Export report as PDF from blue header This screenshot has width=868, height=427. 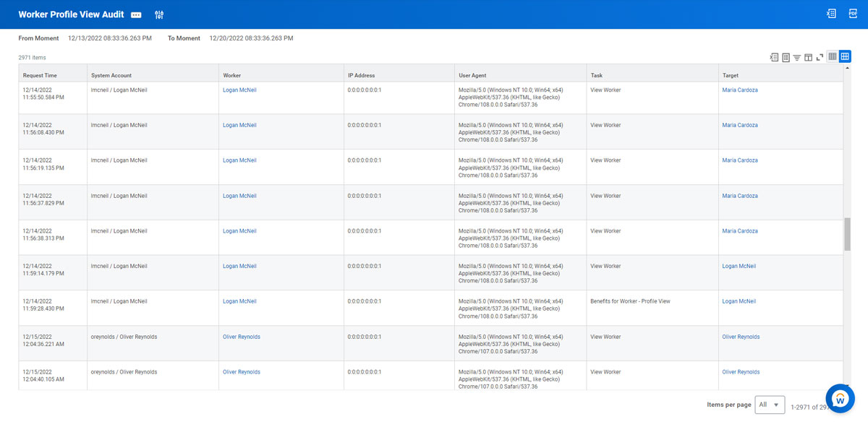tap(852, 14)
